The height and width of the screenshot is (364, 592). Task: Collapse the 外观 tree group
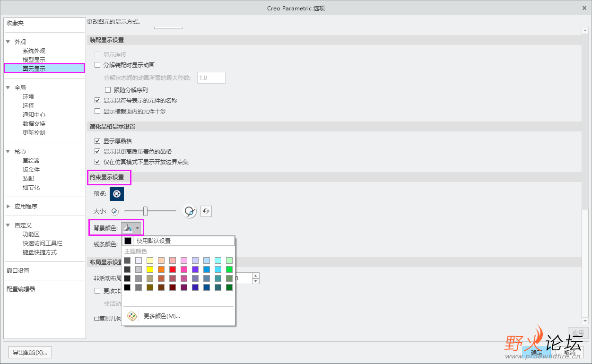[x=8, y=42]
